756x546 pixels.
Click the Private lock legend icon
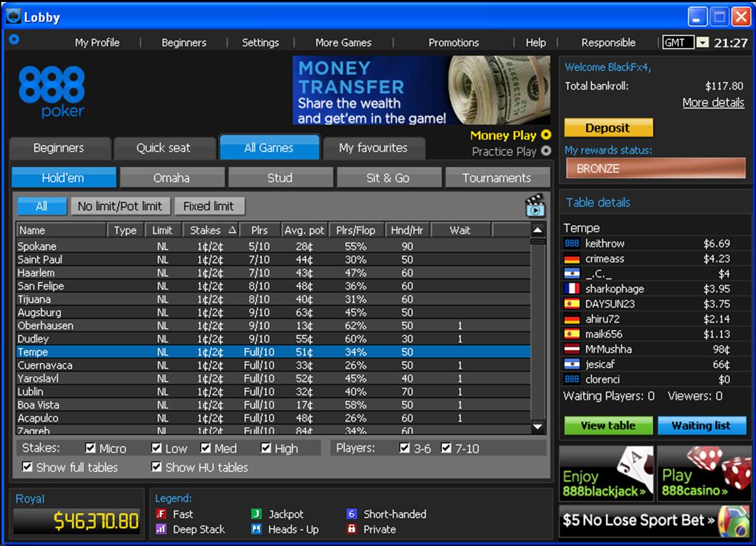[351, 529]
